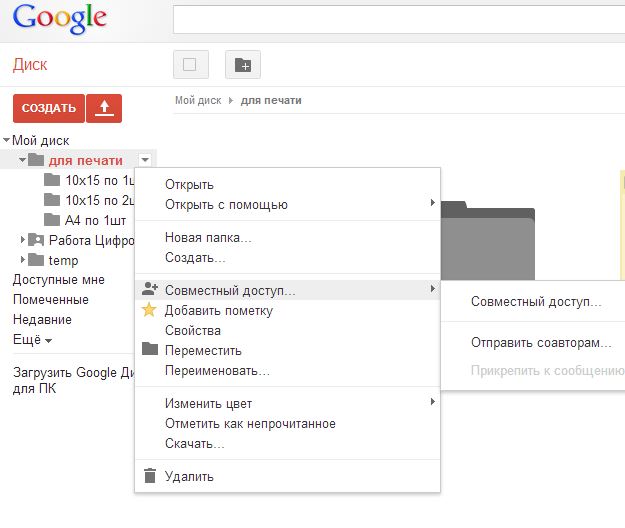Click Мой диск in breadcrumb
The height and width of the screenshot is (528, 625).
tap(198, 100)
